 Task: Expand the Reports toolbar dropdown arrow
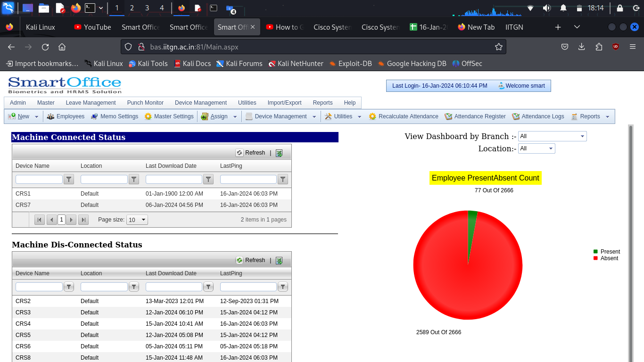[607, 117]
